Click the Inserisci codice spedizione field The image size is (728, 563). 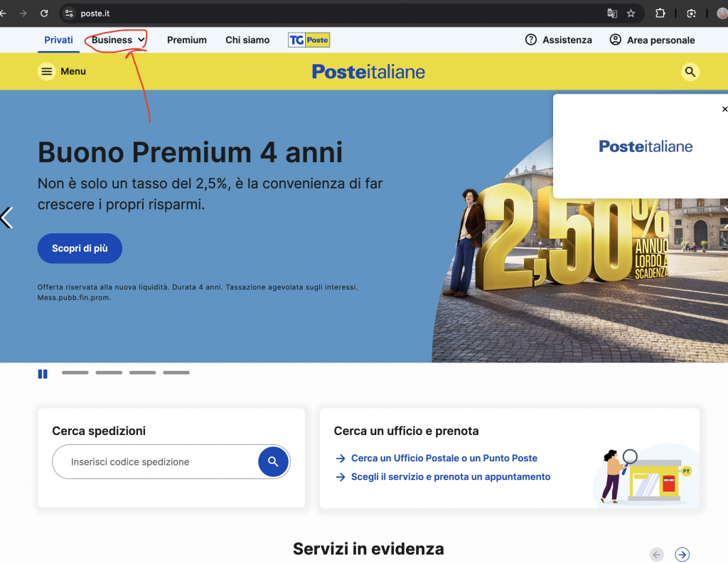[142, 461]
